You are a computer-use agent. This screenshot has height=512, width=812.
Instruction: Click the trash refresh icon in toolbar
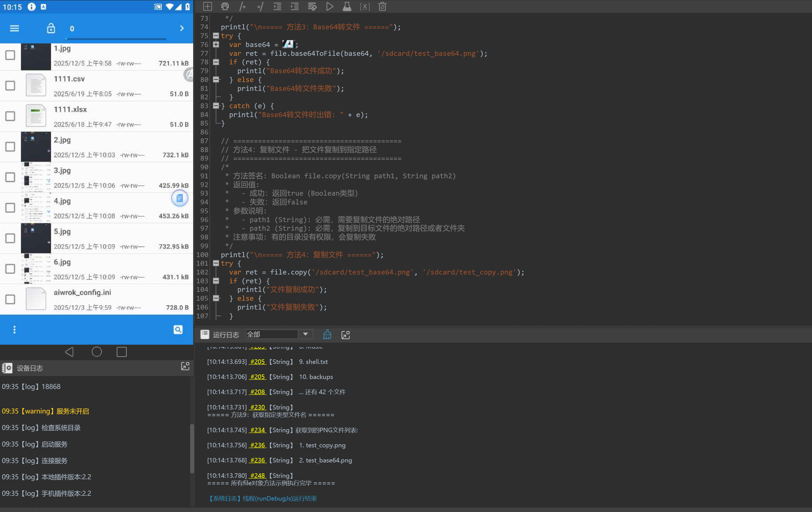382,7
